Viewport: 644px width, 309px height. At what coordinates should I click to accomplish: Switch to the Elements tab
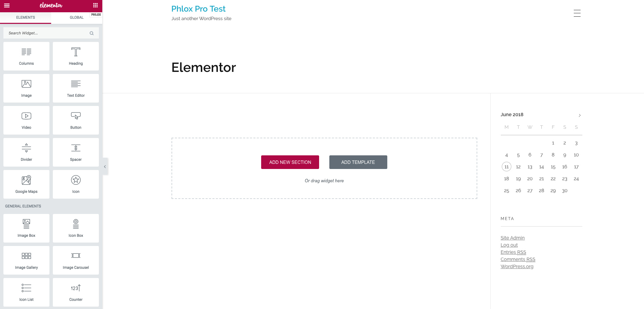click(26, 17)
